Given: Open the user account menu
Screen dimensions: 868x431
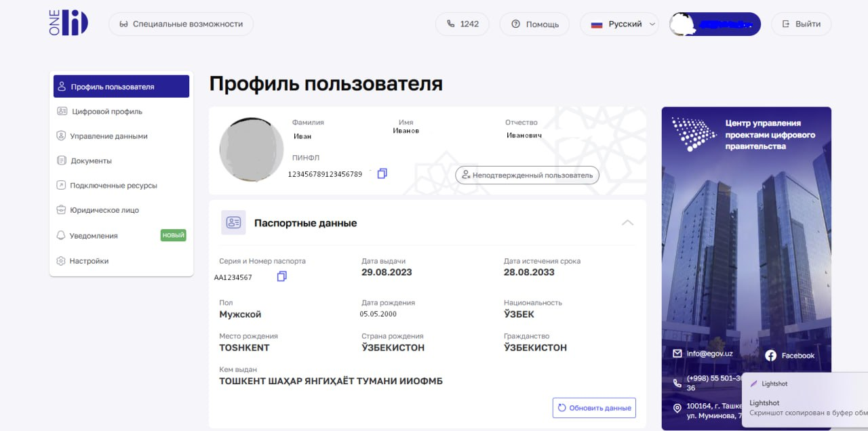Looking at the screenshot, I should [715, 24].
